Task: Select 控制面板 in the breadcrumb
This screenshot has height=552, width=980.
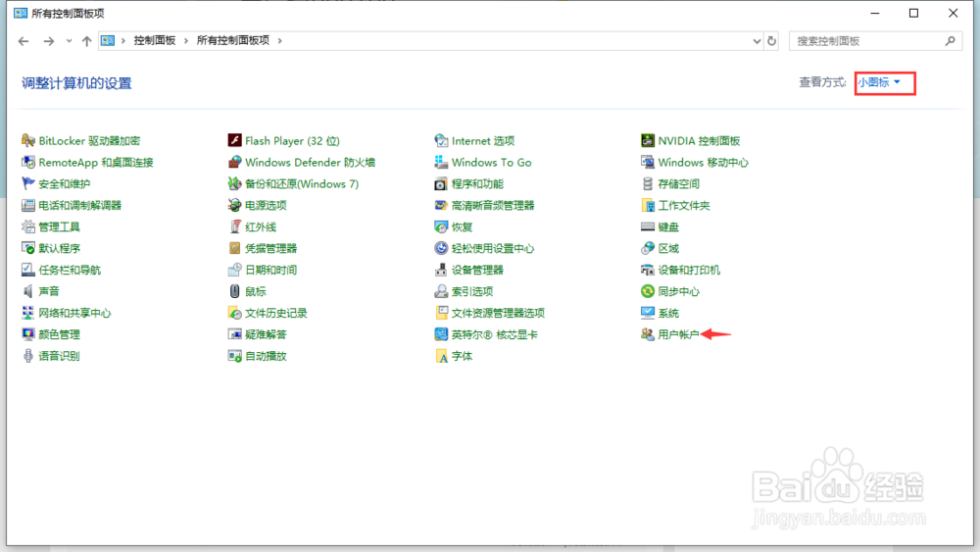Action: coord(155,40)
